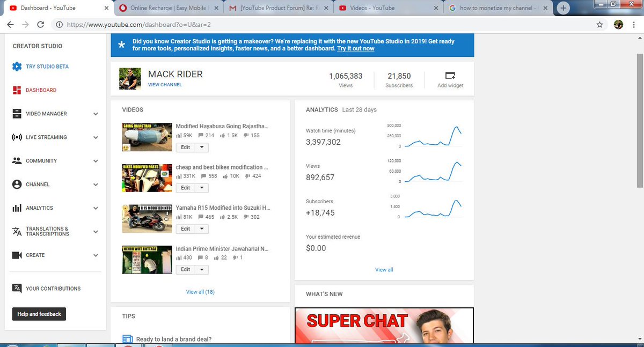This screenshot has width=644, height=347.
Task: Expand the Channel section
Action: point(96,184)
